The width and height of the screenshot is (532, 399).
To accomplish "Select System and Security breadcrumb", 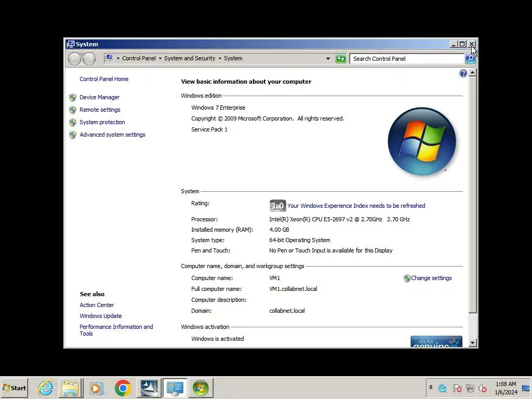I will 190,58.
